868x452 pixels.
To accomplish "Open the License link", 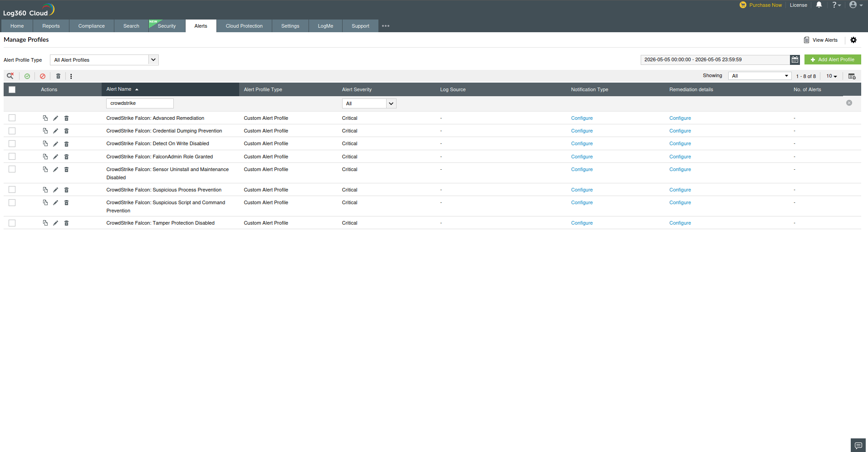I will pos(799,5).
